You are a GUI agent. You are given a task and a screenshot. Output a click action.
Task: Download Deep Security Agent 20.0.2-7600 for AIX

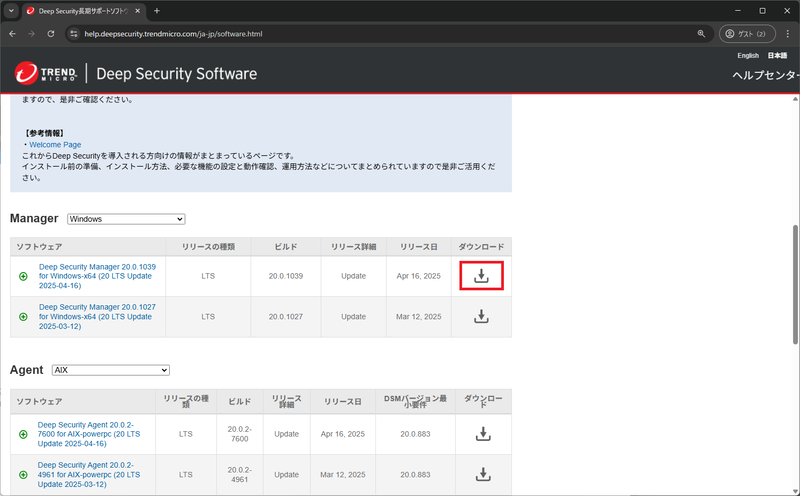pyautogui.click(x=483, y=434)
